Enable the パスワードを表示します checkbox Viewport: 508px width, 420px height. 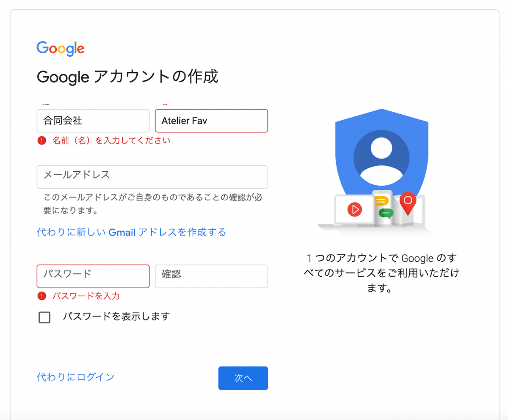tap(44, 317)
